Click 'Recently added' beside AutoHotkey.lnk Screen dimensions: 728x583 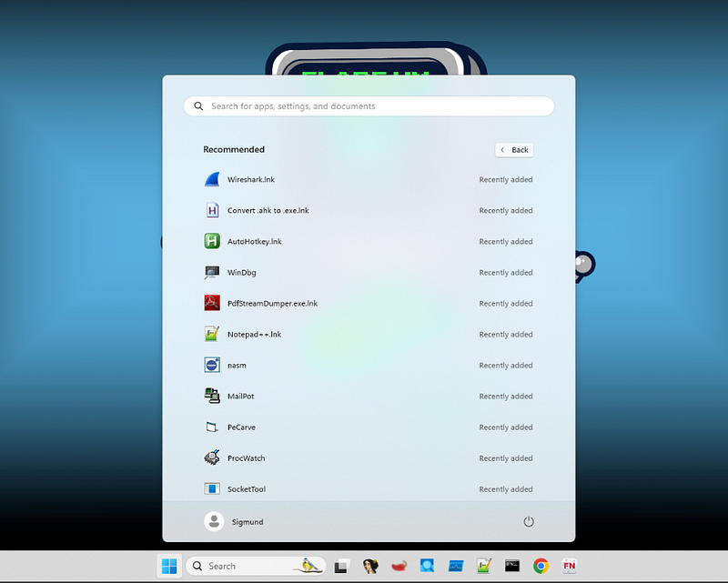[x=506, y=241]
